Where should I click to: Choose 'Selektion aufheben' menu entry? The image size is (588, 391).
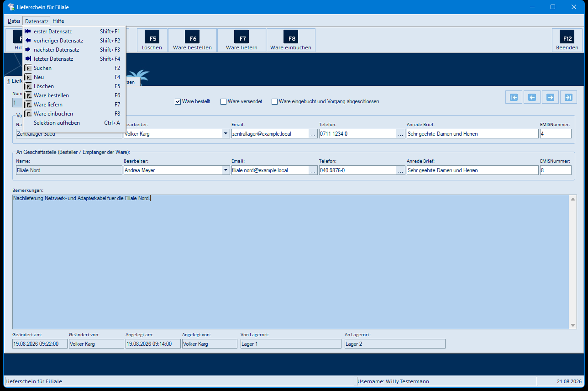[x=74, y=123]
